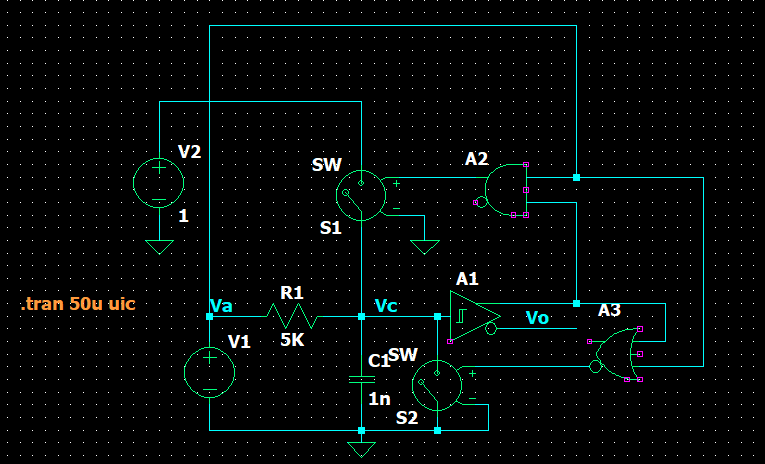Select the A1 Schmitt trigger buffer symbol
The height and width of the screenshot is (464, 765).
point(472,314)
